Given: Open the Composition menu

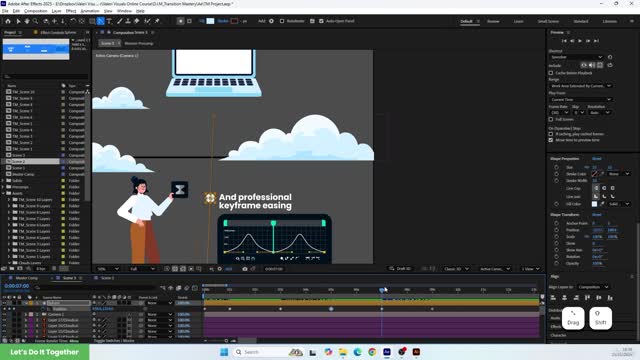Looking at the screenshot, I should [x=36, y=11].
